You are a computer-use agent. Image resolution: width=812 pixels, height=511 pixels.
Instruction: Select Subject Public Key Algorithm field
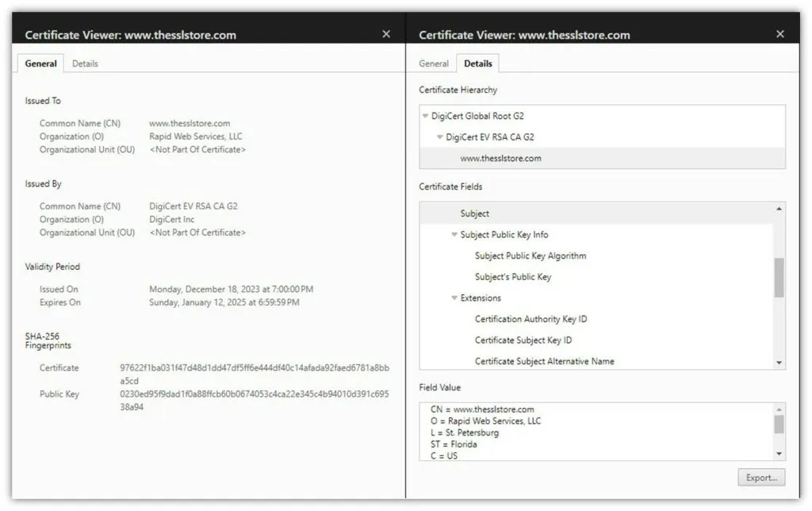[x=530, y=256]
